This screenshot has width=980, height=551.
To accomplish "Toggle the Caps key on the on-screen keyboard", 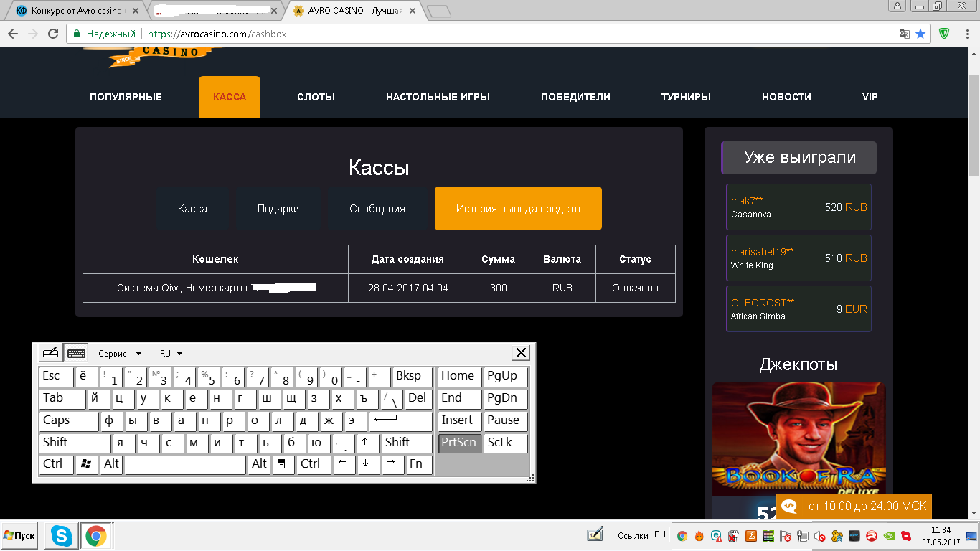I will (68, 420).
